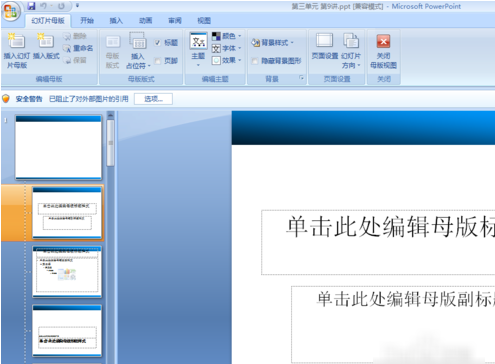Click the 安全警告 label text
This screenshot has height=364, width=495.
[29, 99]
